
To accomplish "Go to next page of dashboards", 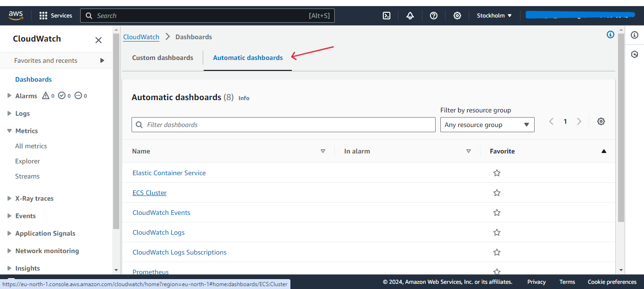I will (x=579, y=121).
